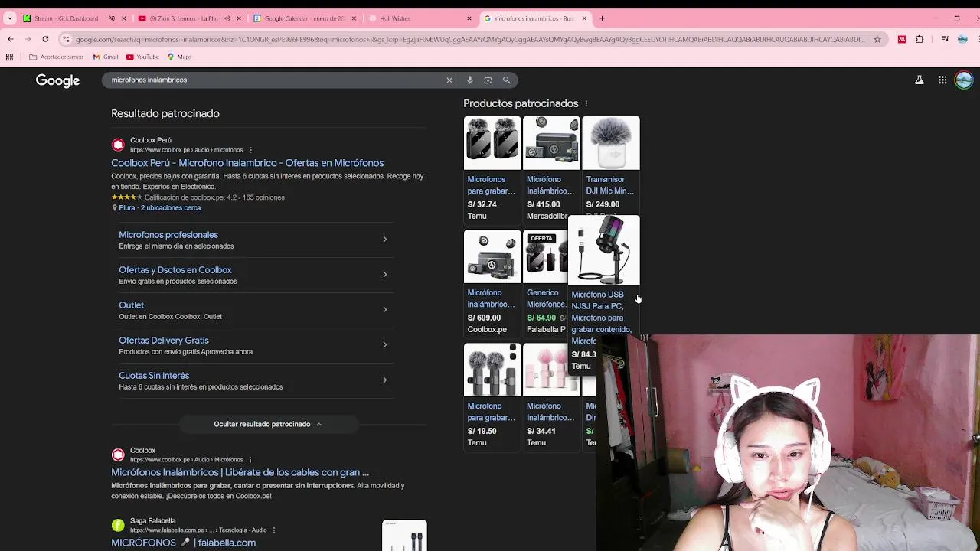Open the Google account avatar

(963, 80)
